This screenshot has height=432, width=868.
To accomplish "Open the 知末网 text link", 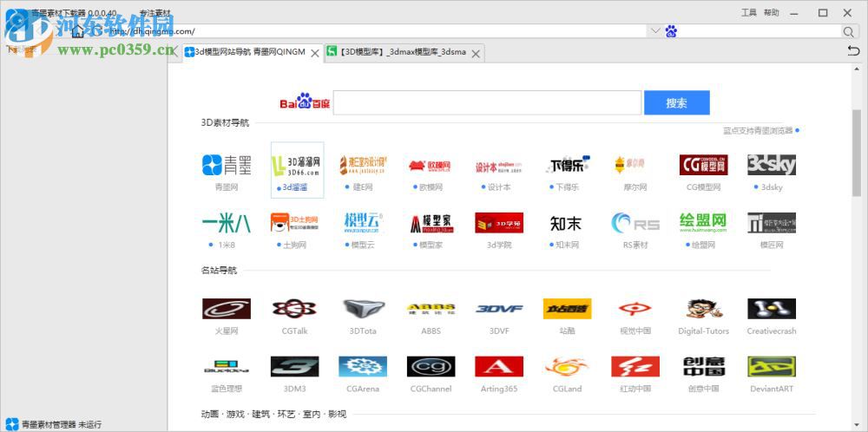I will (x=568, y=245).
